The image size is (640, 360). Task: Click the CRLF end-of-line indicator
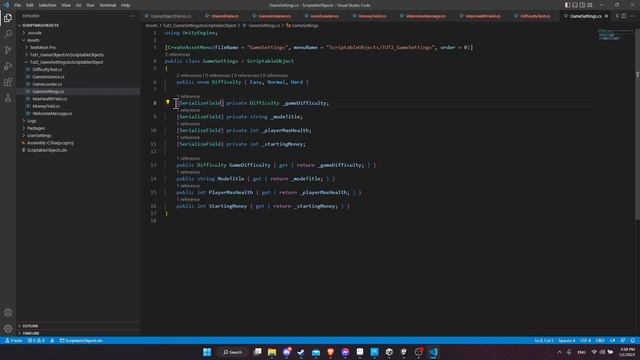pos(600,340)
